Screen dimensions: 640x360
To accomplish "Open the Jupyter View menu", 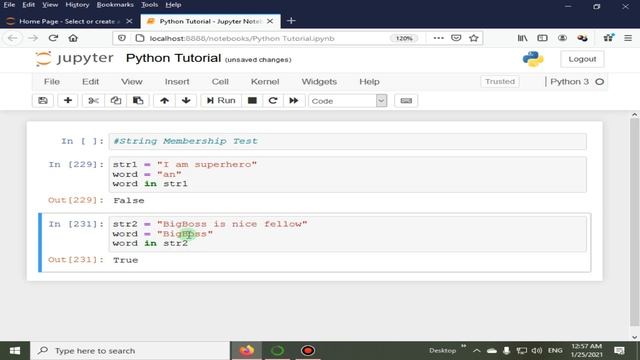I will coord(132,82).
